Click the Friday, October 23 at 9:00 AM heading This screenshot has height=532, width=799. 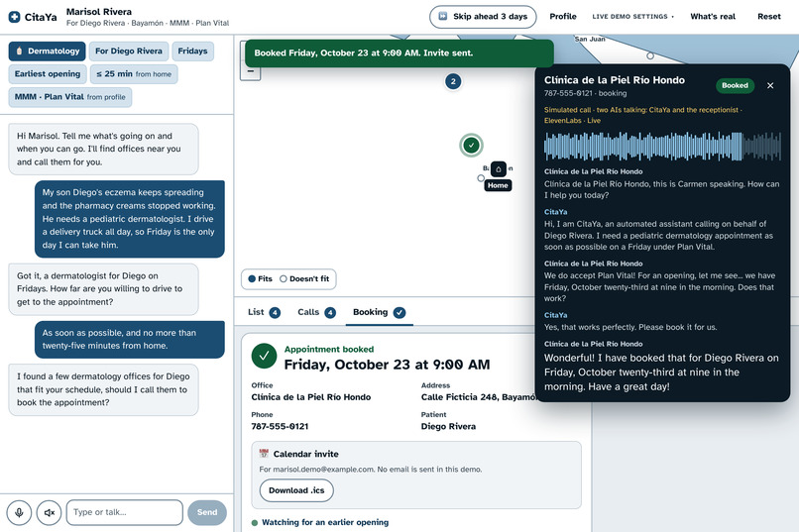387,365
